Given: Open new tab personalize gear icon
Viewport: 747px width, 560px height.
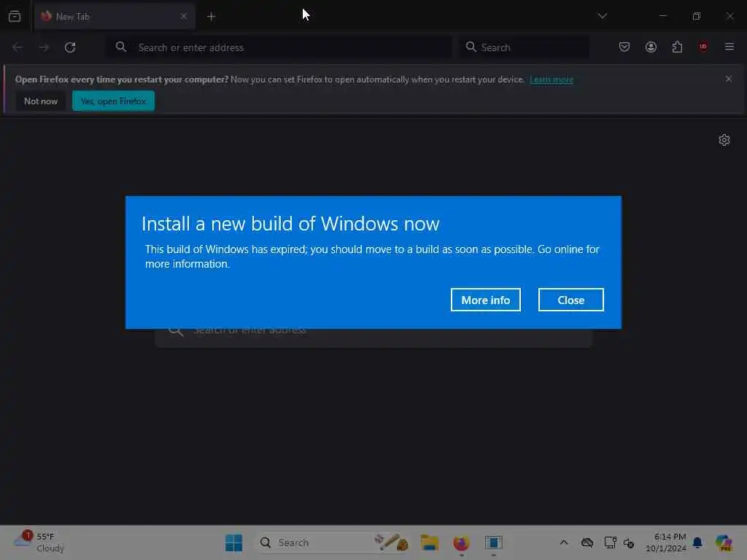Looking at the screenshot, I should 724,140.
